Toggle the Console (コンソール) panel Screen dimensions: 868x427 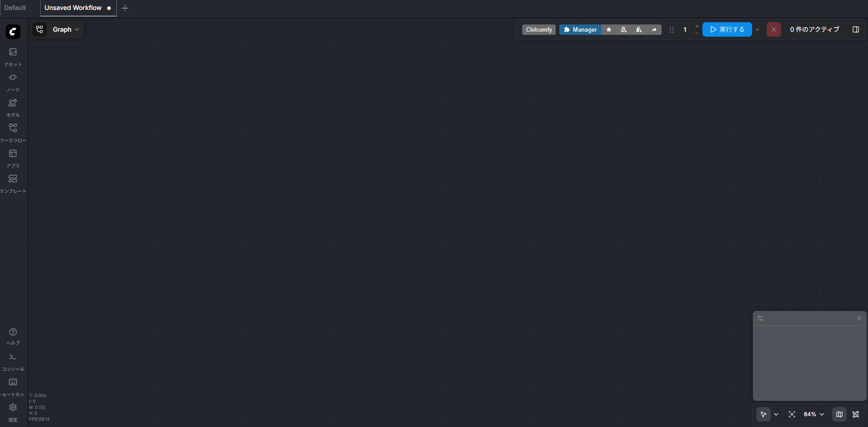coord(13,361)
